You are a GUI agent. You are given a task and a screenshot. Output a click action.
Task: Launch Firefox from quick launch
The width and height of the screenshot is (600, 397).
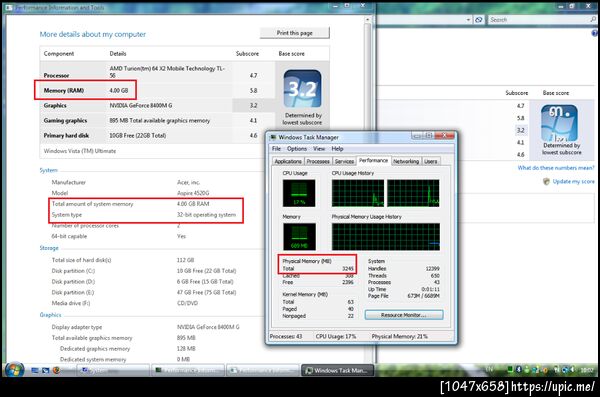click(57, 370)
